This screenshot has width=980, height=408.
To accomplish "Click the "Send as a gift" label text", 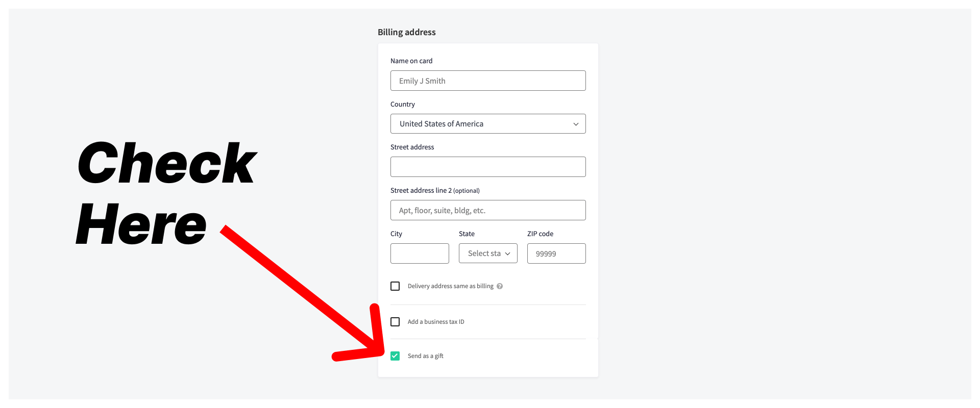I will click(425, 356).
